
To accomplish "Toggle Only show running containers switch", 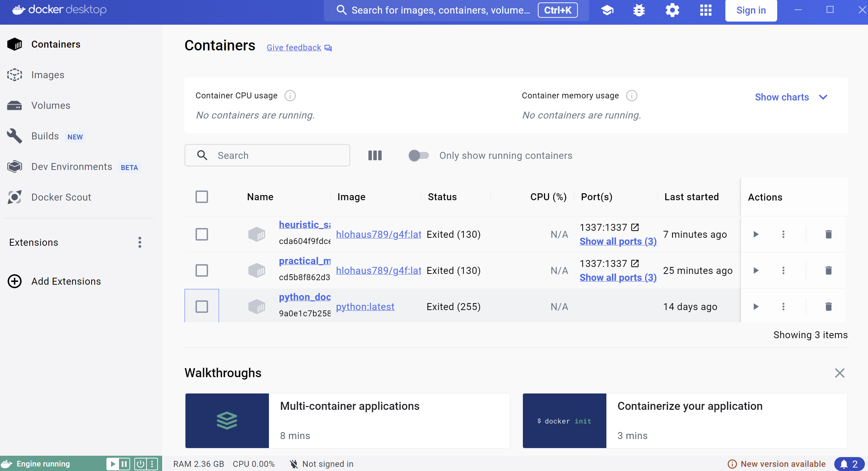I will (418, 155).
